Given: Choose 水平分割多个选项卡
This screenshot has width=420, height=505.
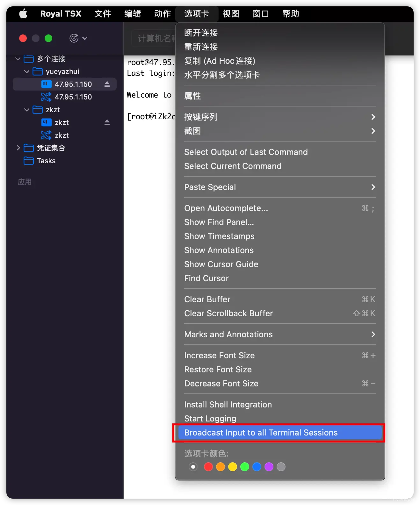Looking at the screenshot, I should coord(280,75).
